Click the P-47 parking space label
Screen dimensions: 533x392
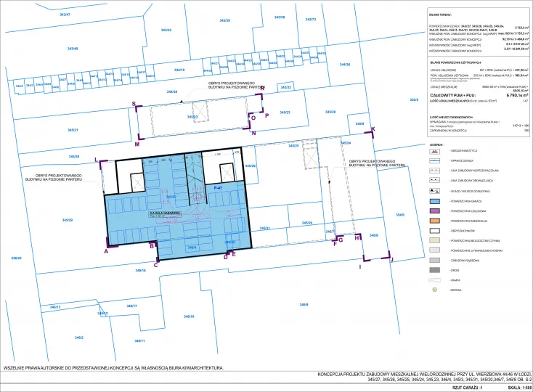tap(217, 187)
